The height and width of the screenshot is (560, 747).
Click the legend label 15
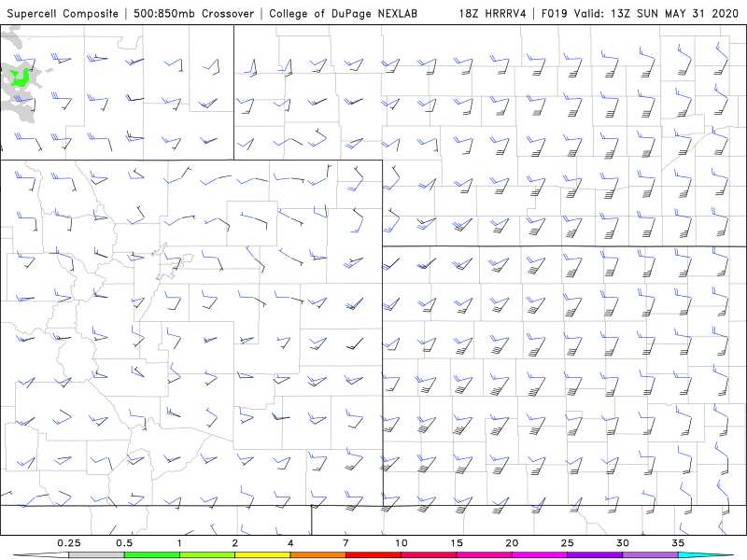[457, 543]
